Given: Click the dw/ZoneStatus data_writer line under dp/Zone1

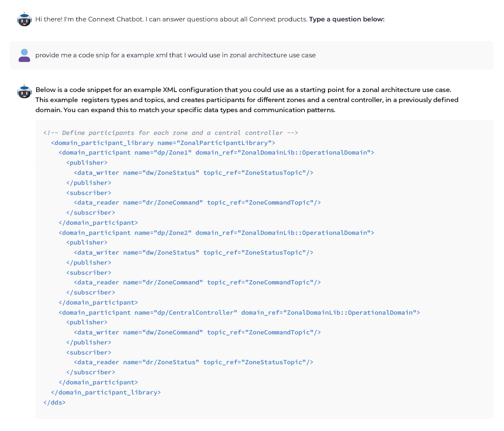Looking at the screenshot, I should (x=193, y=173).
